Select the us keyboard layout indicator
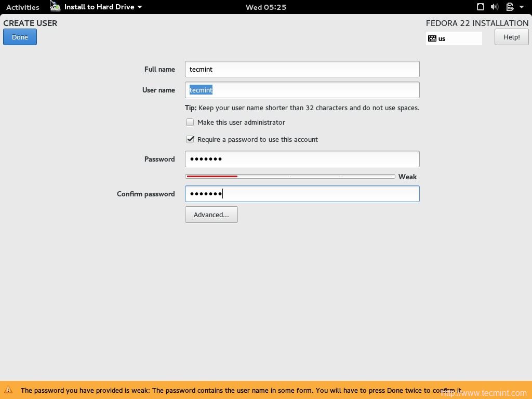 (x=454, y=38)
